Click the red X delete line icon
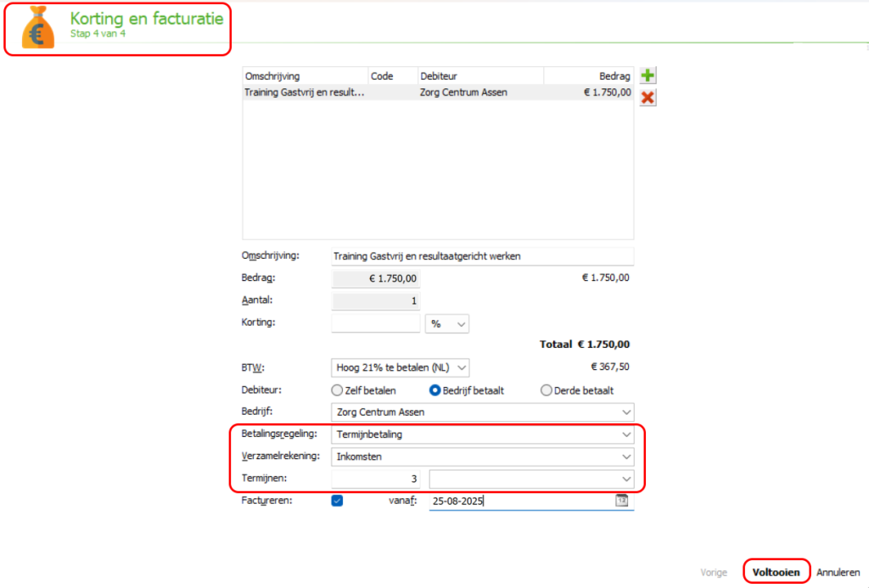This screenshot has width=869, height=588. click(648, 98)
